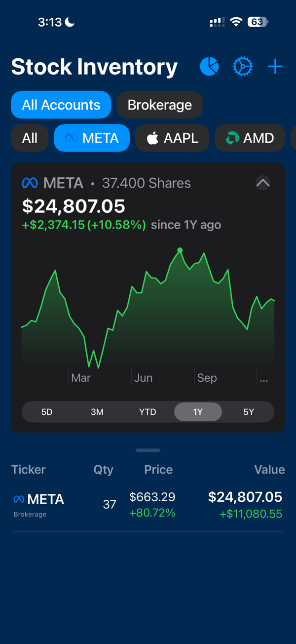The image size is (296, 644).
Task: Click the AMD logo in the AMD chip
Action: [x=231, y=138]
